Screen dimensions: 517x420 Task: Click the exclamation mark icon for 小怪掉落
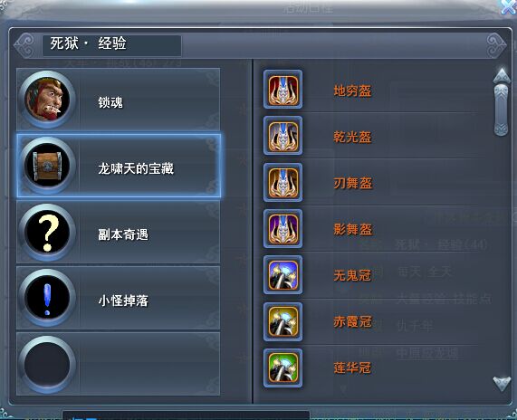(x=47, y=299)
